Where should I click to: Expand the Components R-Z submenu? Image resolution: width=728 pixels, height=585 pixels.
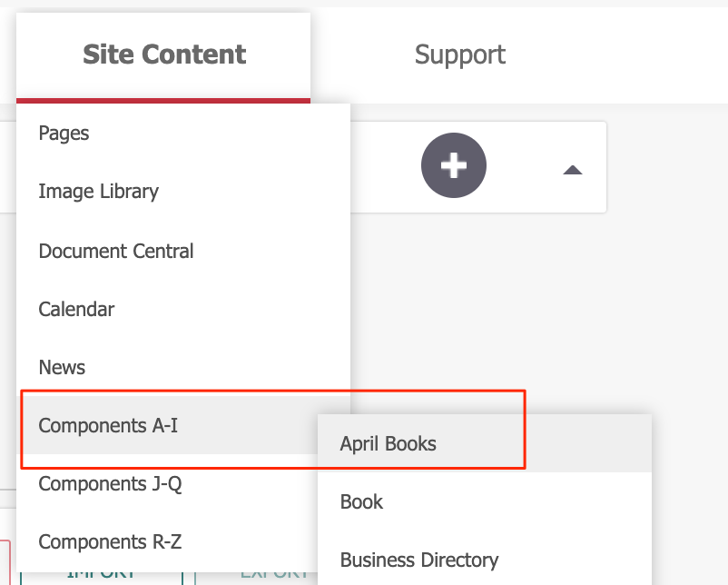pos(110,542)
